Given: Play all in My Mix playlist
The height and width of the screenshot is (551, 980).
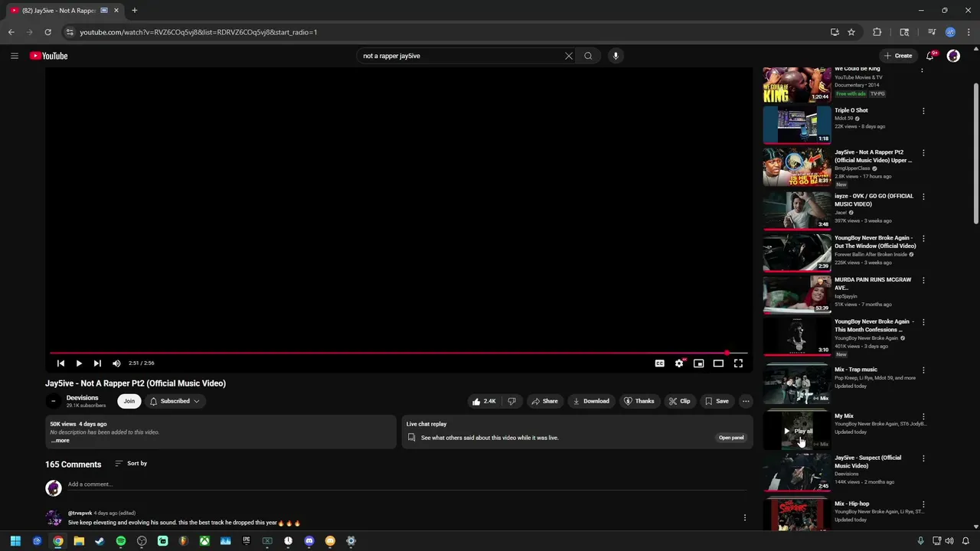Looking at the screenshot, I should click(x=797, y=431).
